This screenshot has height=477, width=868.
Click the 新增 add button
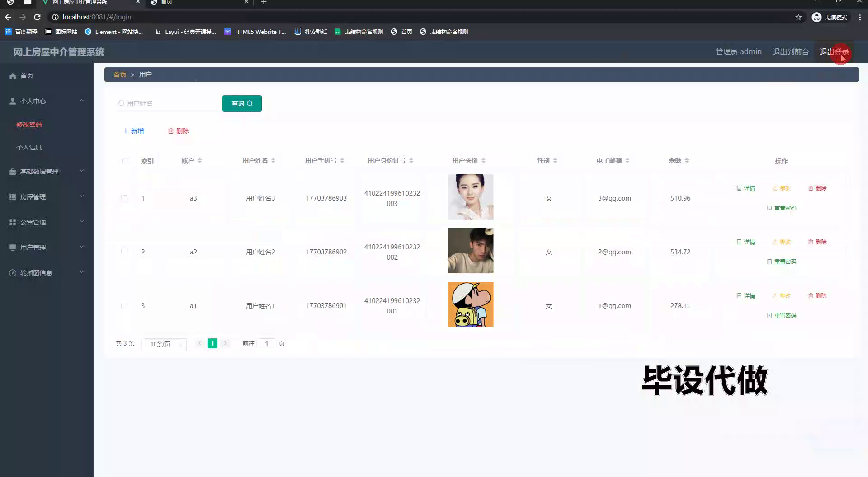[133, 131]
